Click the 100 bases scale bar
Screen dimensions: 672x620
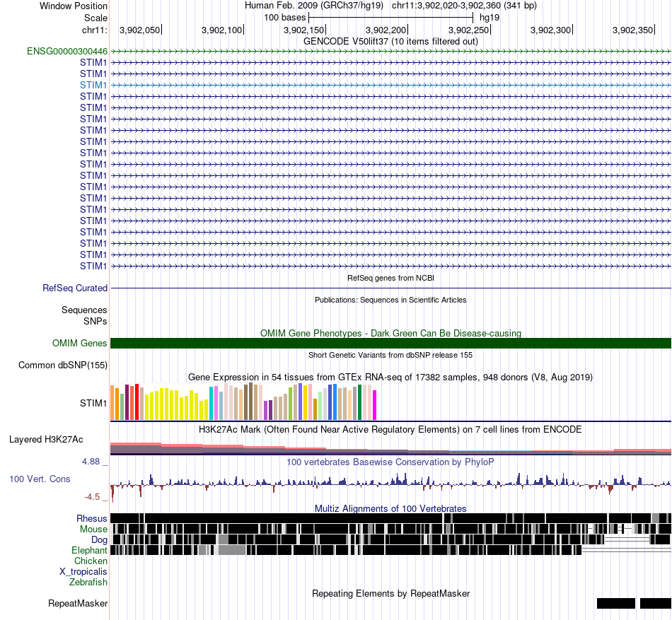coord(390,18)
